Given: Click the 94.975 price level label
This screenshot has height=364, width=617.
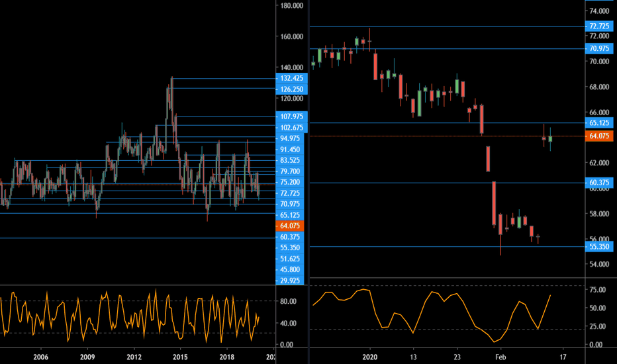Looking at the screenshot, I should 290,138.
